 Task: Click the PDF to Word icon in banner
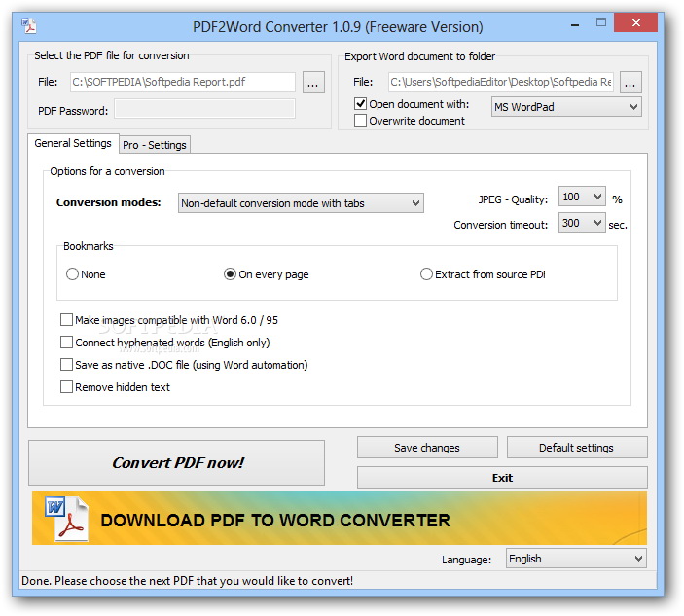66,519
